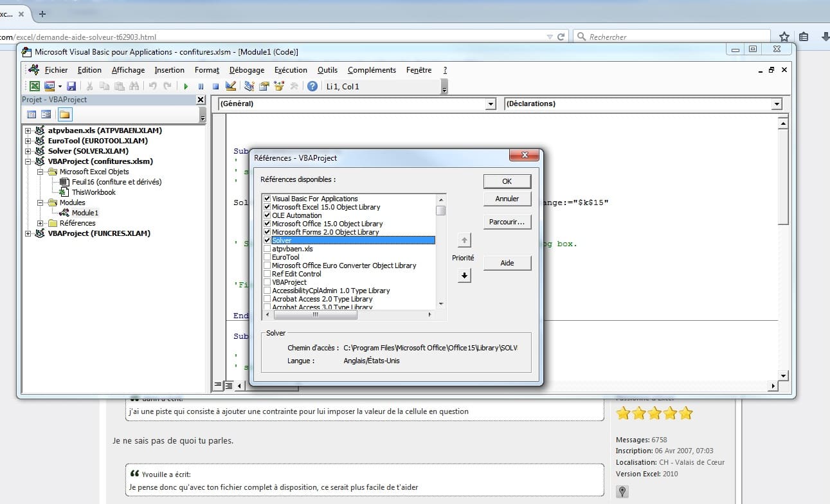Open the (Déclarations) procedure dropdown
This screenshot has height=504, width=830.
[x=777, y=104]
